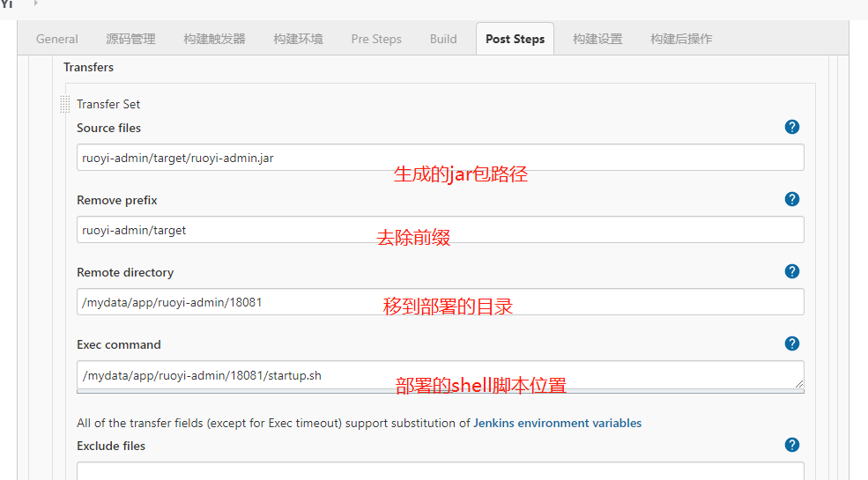
Task: Click the Exec command label
Action: [119, 344]
